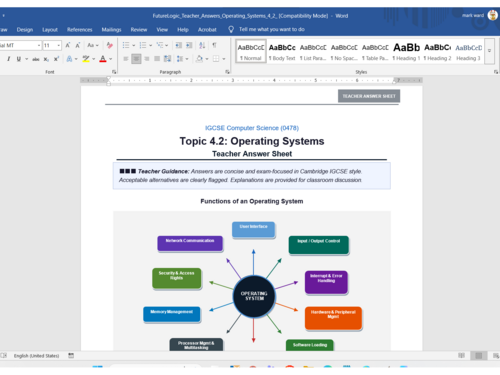The width and height of the screenshot is (500, 375).
Task: Open the Font dialog launcher
Action: click(114, 72)
